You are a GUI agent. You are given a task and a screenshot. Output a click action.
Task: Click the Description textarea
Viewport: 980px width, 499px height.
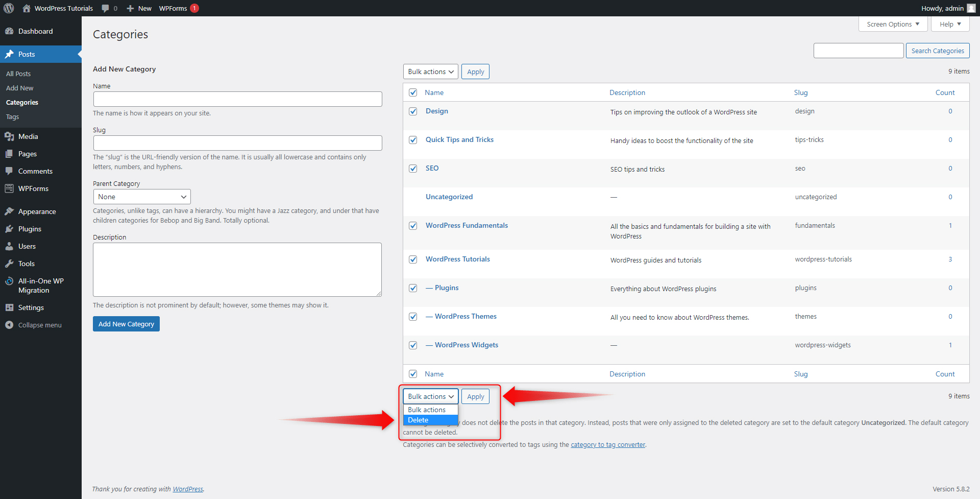click(x=237, y=270)
